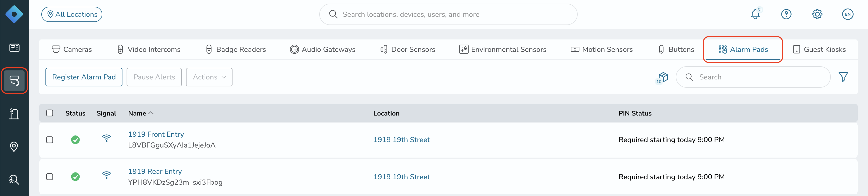Switch to the Motion Sensors tab

click(x=601, y=50)
